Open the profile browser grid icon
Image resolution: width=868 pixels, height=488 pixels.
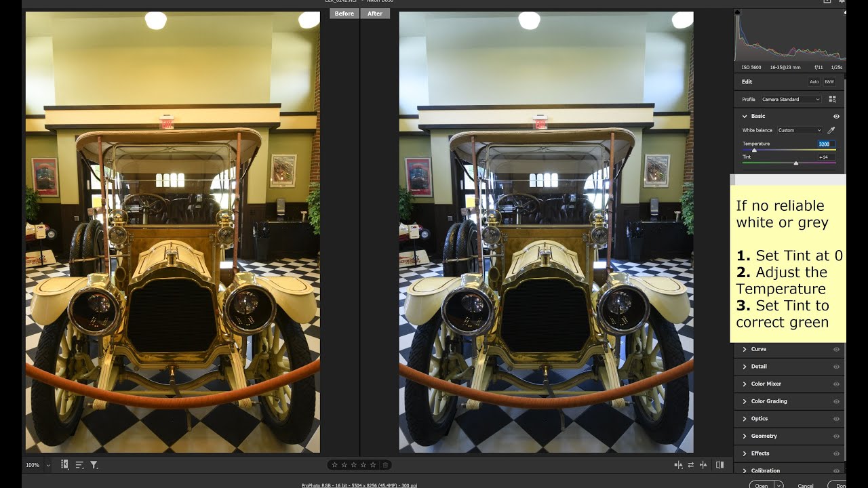click(x=833, y=99)
